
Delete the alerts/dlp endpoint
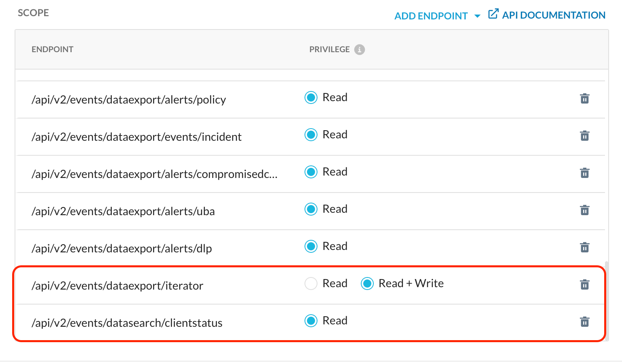coord(584,247)
